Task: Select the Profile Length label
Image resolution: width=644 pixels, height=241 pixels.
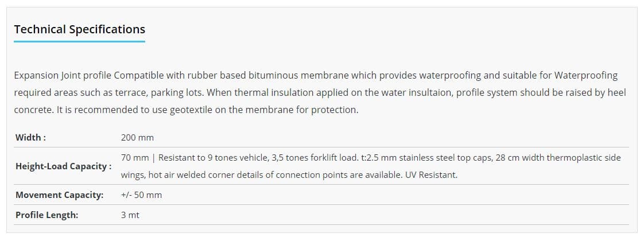Action: [46, 215]
